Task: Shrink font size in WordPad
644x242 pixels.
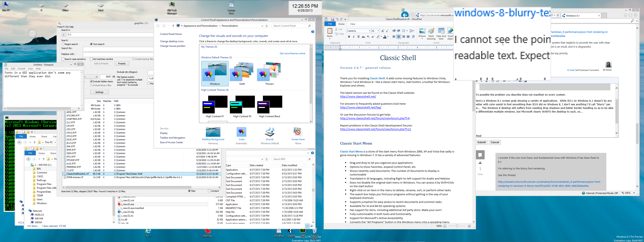Action: pos(387,31)
